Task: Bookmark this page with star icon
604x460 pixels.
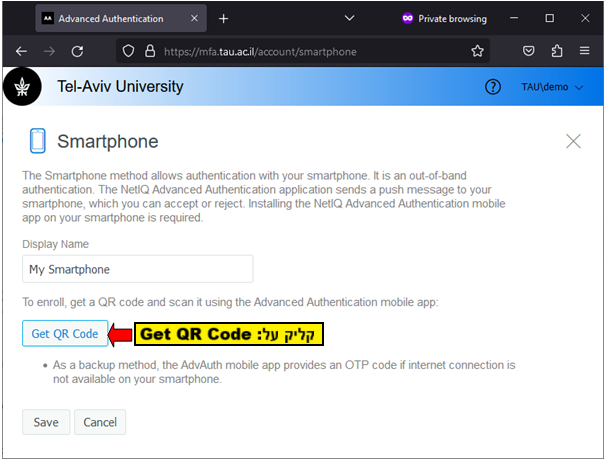Action: pyautogui.click(x=478, y=51)
